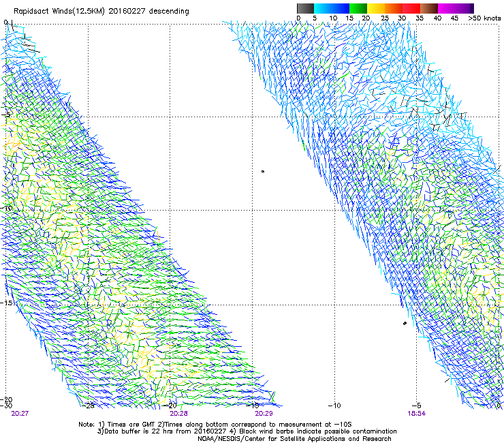Click the legend scale label "25"

pyautogui.click(x=385, y=18)
